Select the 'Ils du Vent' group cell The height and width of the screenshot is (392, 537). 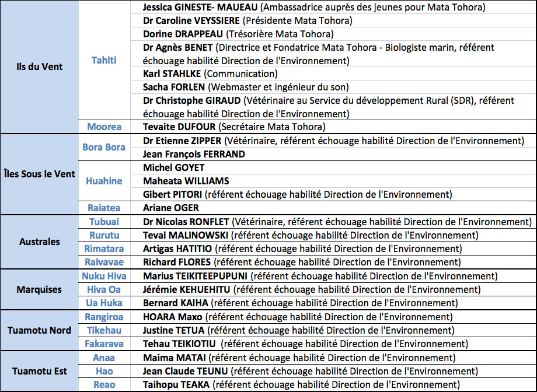39,66
